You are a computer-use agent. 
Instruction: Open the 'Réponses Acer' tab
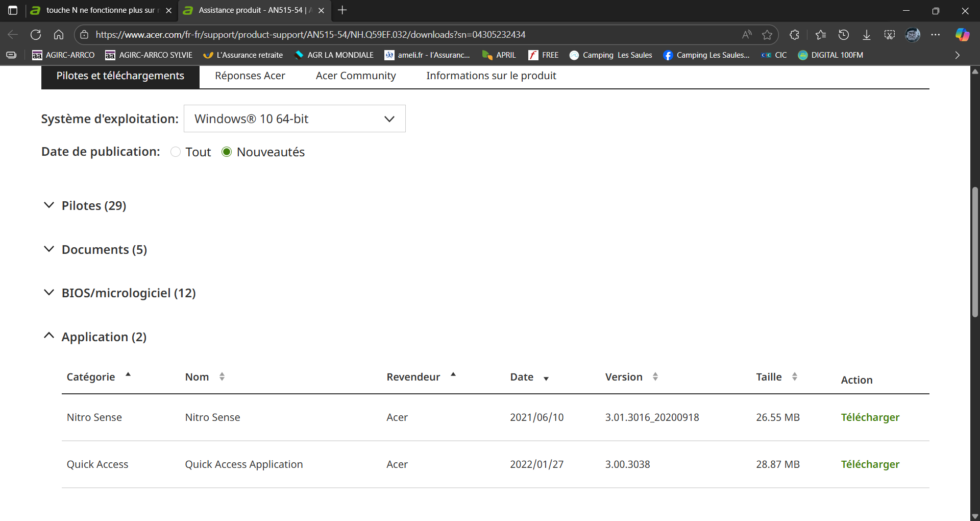point(250,76)
